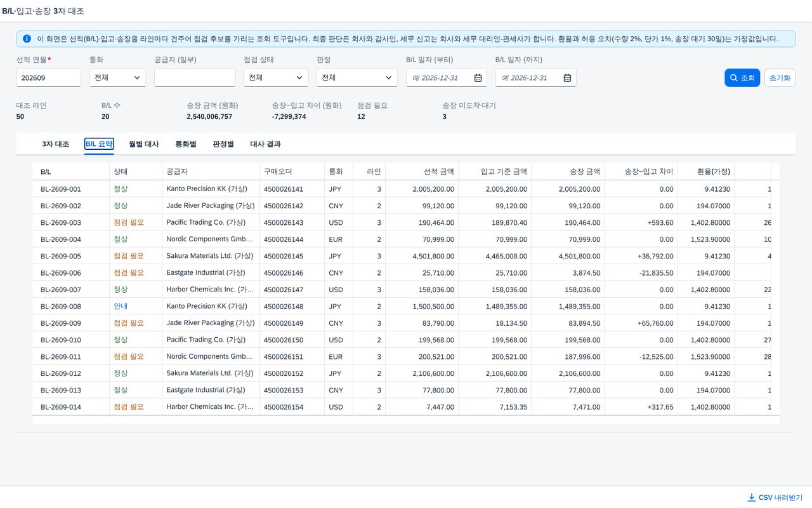The image size is (812, 508).
Task: Expand the 판정 filter dropdown
Action: [357, 77]
